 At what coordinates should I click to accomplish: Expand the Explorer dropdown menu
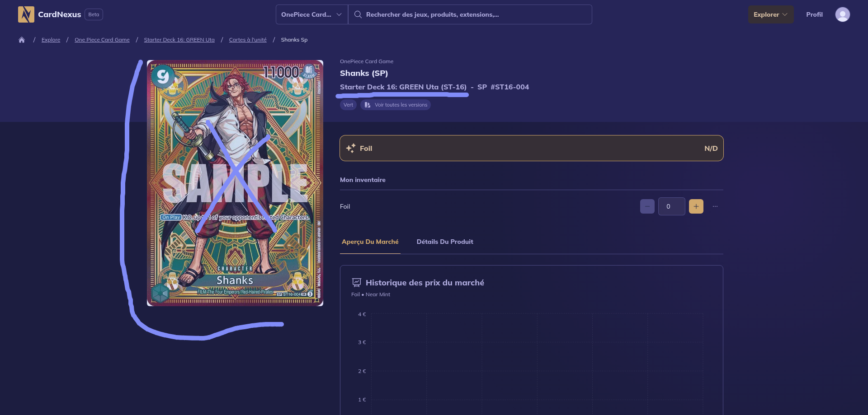[770, 14]
